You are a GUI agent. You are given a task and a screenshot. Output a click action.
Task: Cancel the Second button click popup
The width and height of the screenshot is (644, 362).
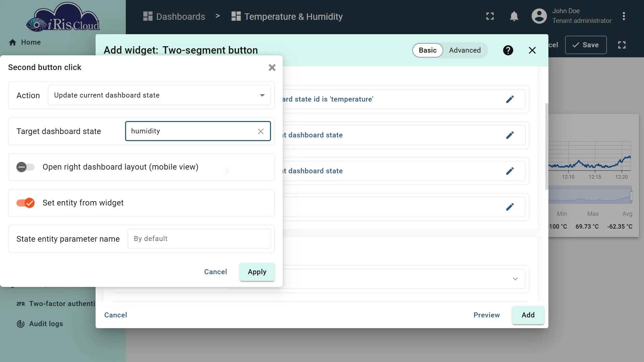[215, 272]
